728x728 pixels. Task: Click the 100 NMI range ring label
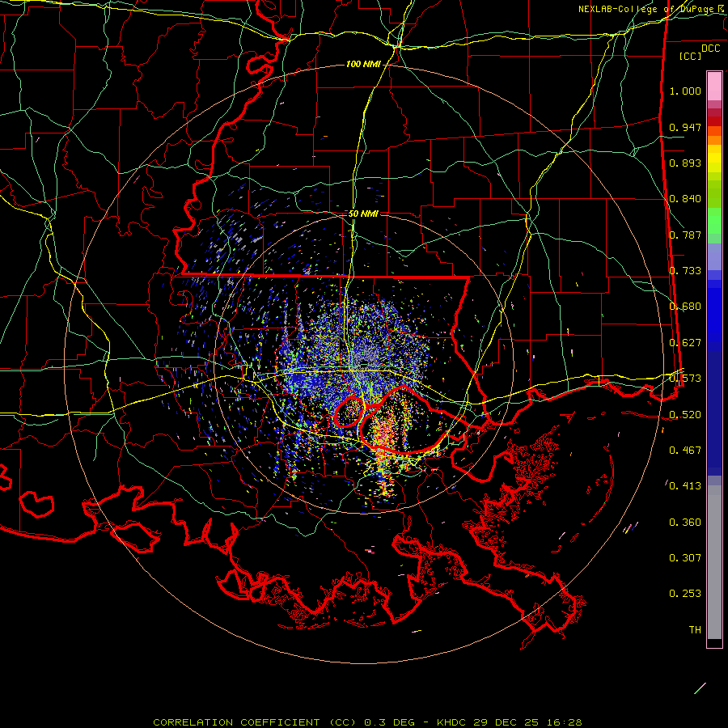pyautogui.click(x=363, y=64)
